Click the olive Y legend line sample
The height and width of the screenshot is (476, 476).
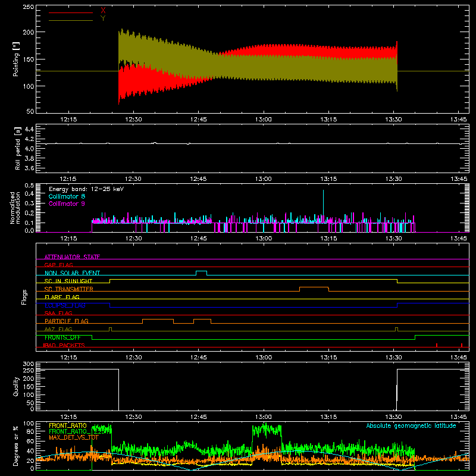point(71,21)
